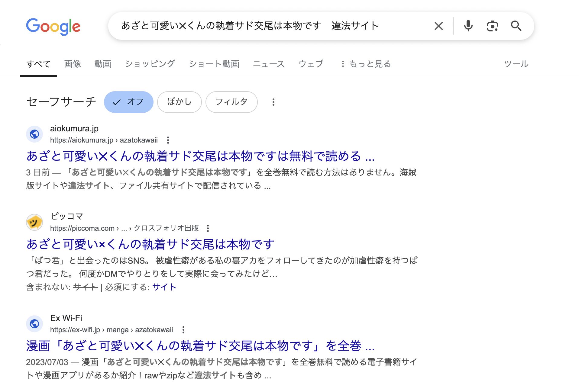Image resolution: width=579 pixels, height=392 pixels.
Task: Enable the フィルタ SafeSearch option
Action: tap(231, 102)
